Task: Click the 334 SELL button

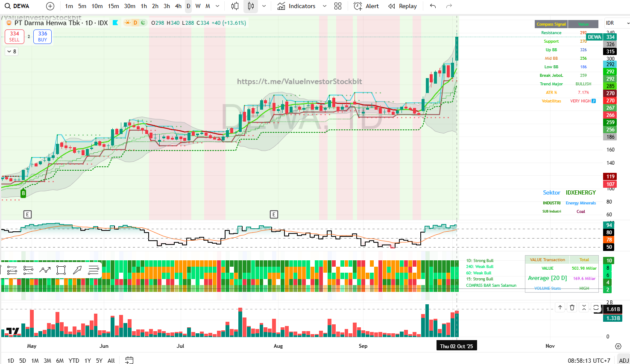Action: point(15,36)
